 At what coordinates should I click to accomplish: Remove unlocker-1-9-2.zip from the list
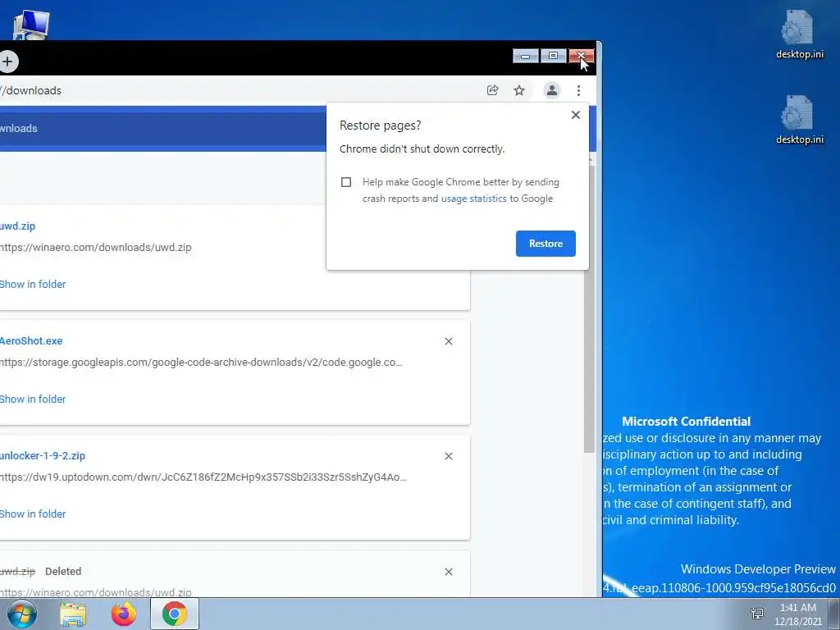(x=449, y=456)
